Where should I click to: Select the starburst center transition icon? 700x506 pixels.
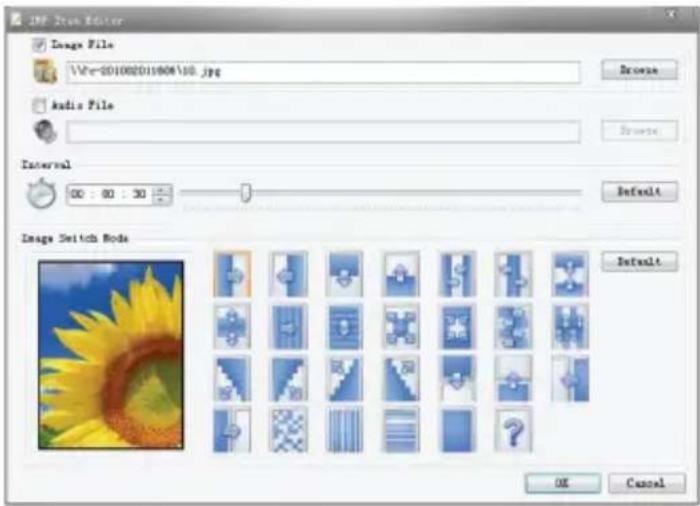pyautogui.click(x=457, y=326)
